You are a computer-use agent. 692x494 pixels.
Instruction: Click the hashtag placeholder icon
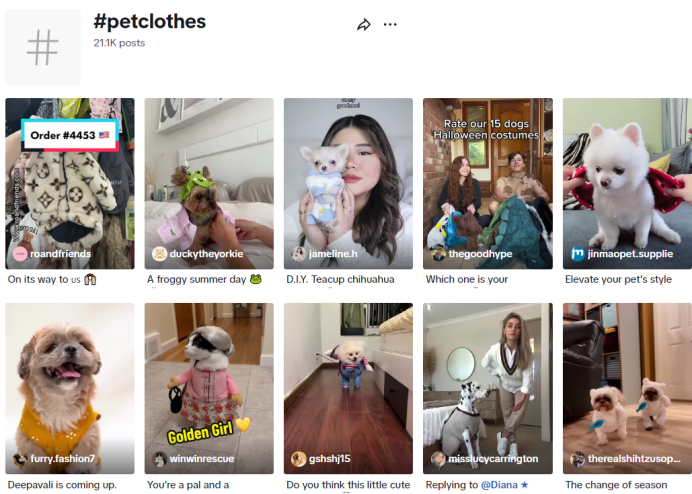coord(43,46)
